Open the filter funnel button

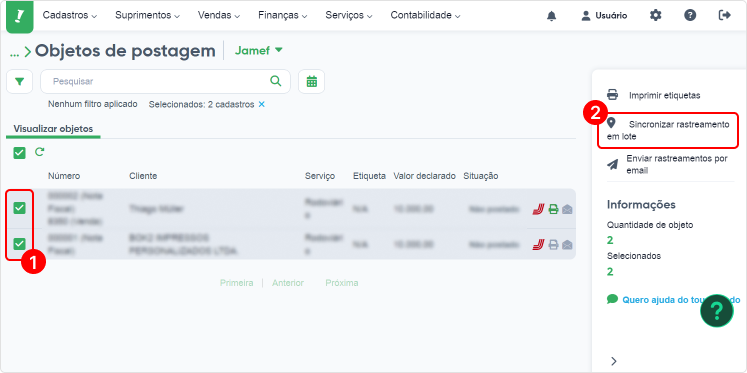(x=20, y=81)
